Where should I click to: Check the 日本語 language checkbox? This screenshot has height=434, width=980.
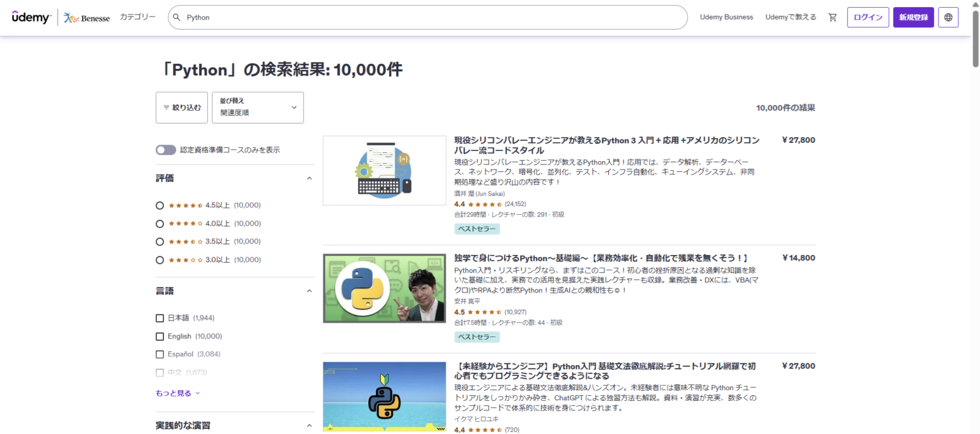[x=159, y=317]
